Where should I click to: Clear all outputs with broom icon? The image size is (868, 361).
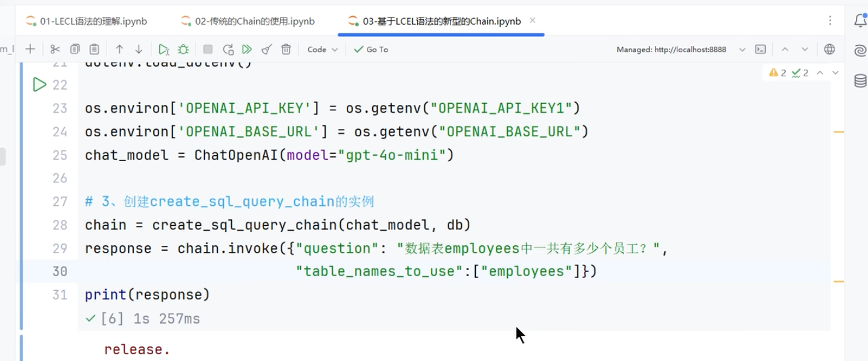pyautogui.click(x=266, y=49)
